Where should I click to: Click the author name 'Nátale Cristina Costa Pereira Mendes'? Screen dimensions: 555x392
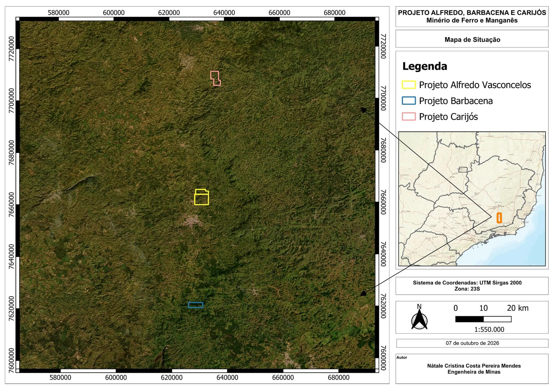[x=474, y=366]
